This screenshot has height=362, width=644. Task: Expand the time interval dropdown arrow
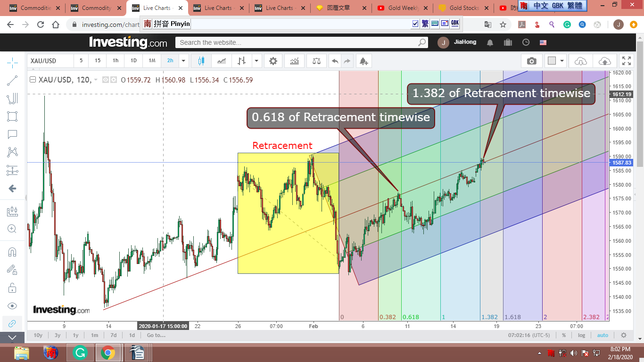click(x=184, y=61)
